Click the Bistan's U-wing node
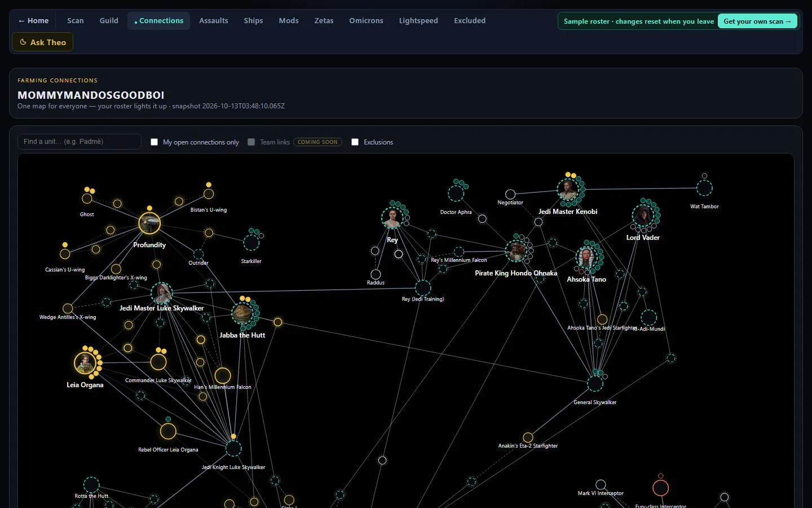 point(209,194)
